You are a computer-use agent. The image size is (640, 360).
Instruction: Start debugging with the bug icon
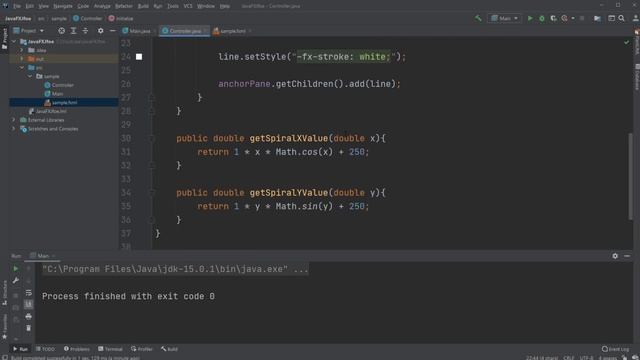[x=542, y=18]
